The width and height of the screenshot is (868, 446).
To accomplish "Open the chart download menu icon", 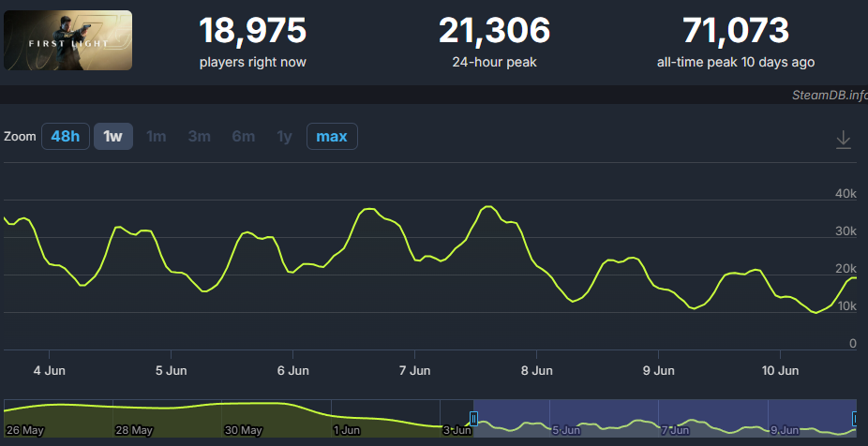I will [843, 139].
